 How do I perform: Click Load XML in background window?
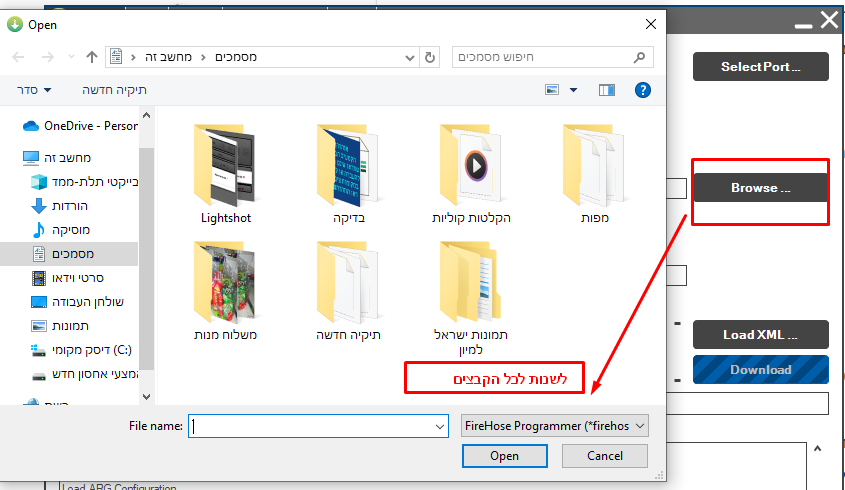[760, 335]
